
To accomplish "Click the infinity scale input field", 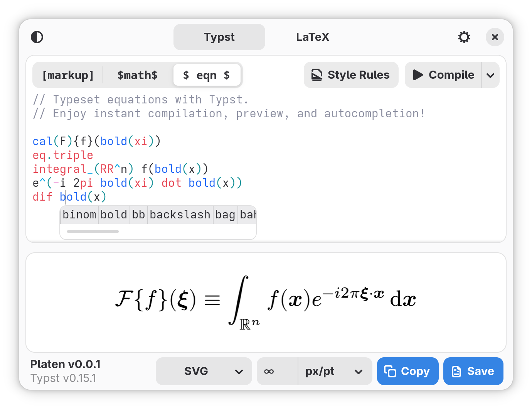I will 278,371.
